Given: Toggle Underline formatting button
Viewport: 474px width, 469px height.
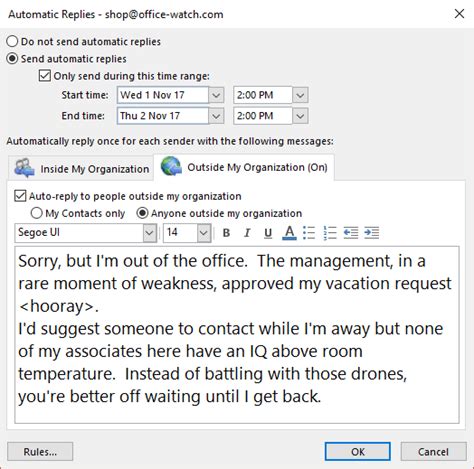Looking at the screenshot, I should pyautogui.click(x=268, y=233).
